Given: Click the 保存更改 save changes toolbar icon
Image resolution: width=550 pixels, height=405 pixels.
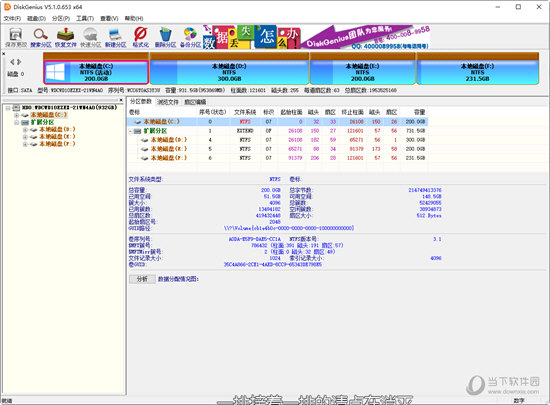Looking at the screenshot, I should 16,37.
